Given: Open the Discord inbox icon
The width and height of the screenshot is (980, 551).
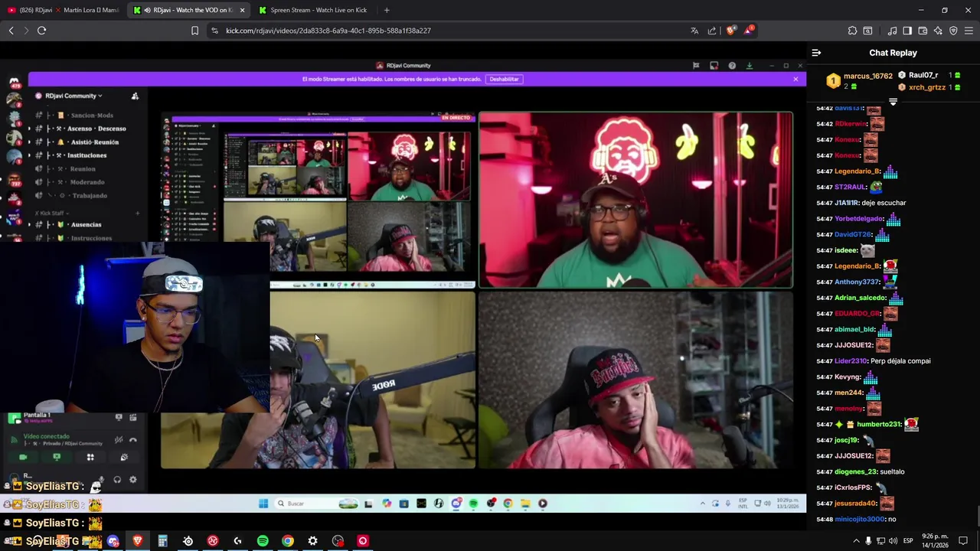Looking at the screenshot, I should pyautogui.click(x=714, y=66).
